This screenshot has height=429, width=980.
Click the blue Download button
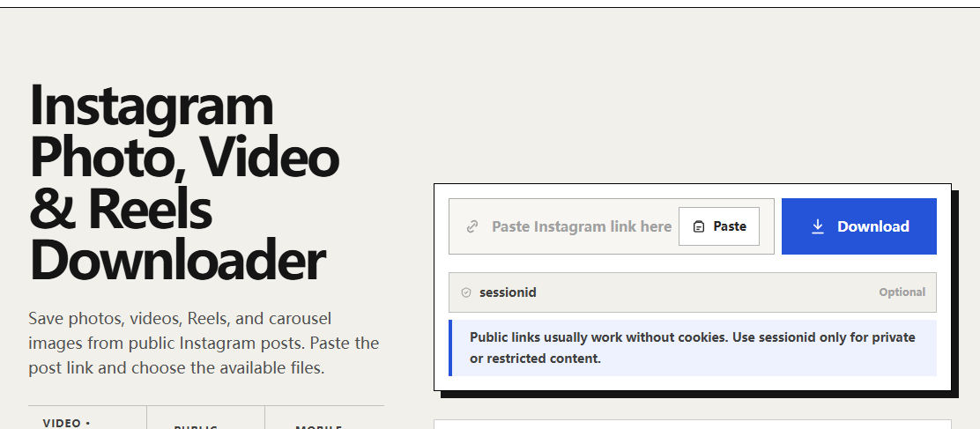858,226
